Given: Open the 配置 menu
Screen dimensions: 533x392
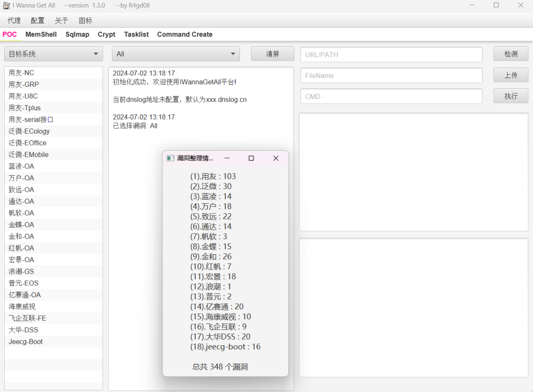Looking at the screenshot, I should [37, 21].
